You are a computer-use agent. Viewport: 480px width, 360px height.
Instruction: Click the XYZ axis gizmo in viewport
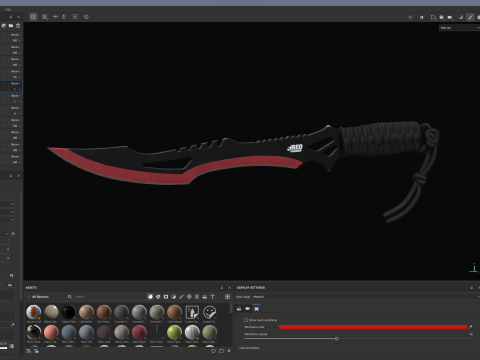(x=473, y=269)
